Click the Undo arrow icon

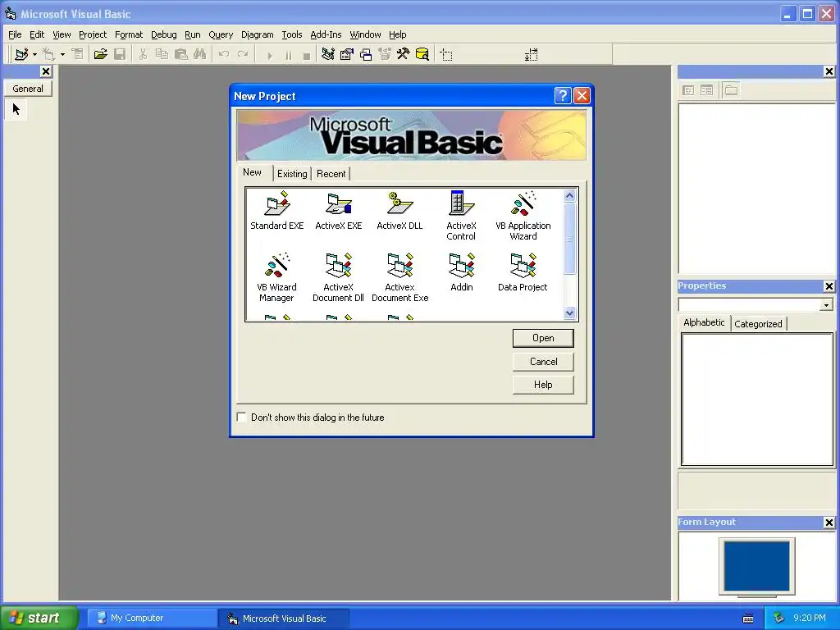(x=224, y=54)
